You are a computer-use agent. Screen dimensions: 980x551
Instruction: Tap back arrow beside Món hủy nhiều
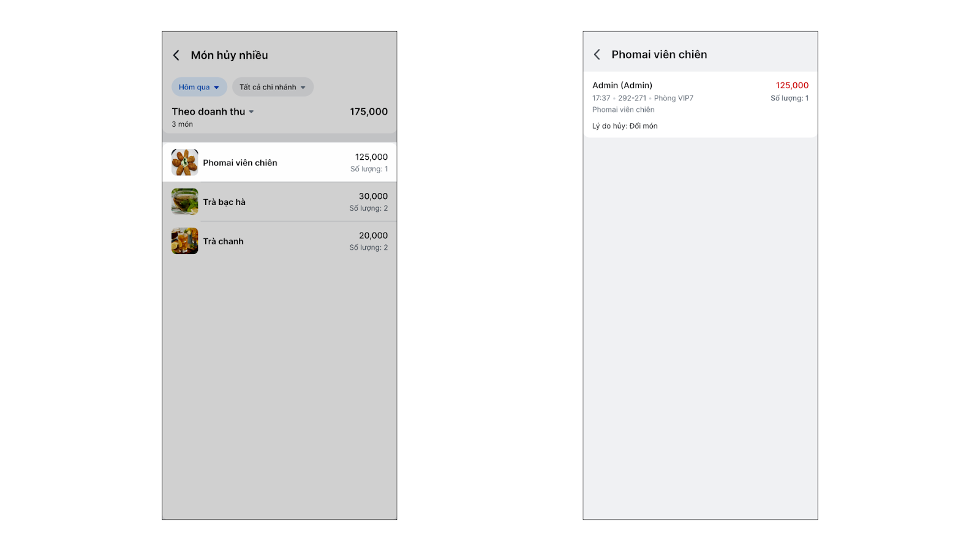click(176, 56)
